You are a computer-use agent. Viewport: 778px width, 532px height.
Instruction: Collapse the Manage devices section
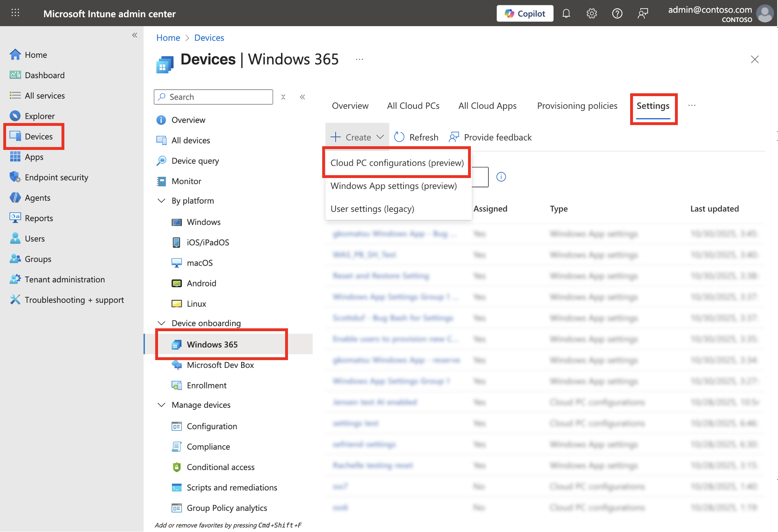pyautogui.click(x=161, y=405)
